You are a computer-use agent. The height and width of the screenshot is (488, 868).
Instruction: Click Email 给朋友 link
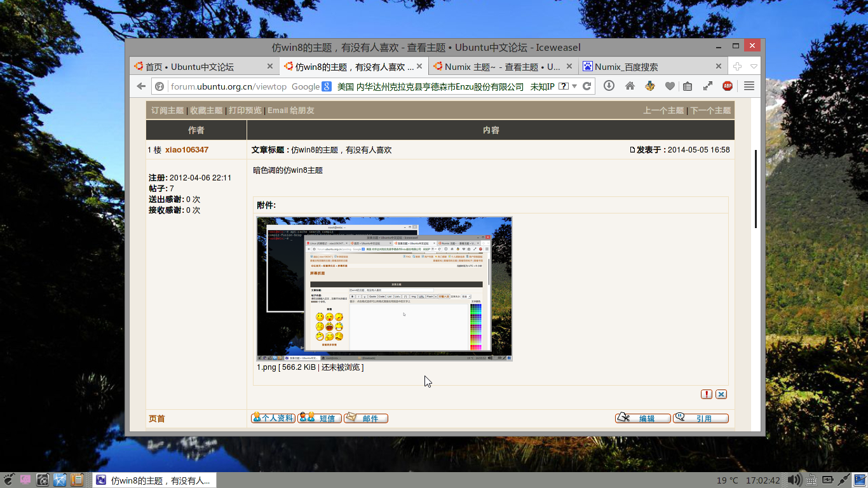tap(290, 111)
